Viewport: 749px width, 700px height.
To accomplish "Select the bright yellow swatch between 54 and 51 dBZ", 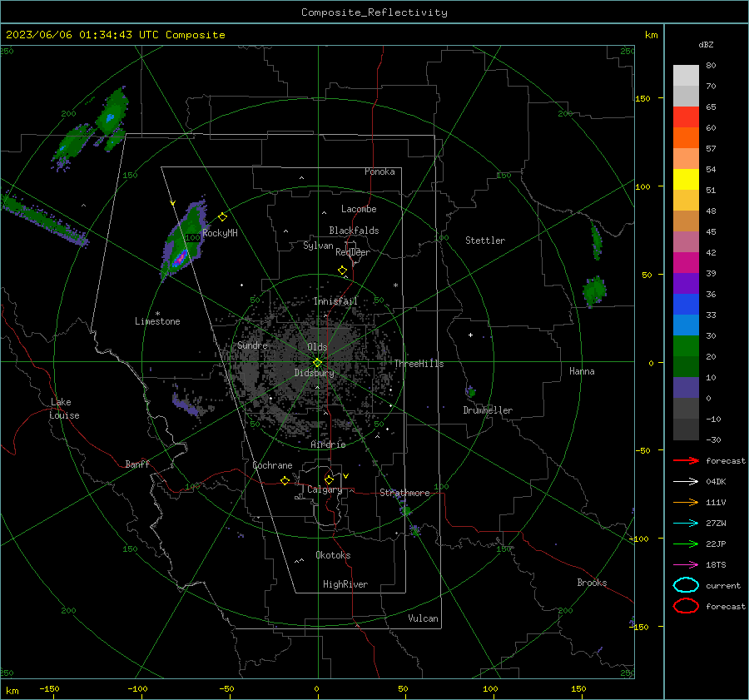I will (686, 179).
